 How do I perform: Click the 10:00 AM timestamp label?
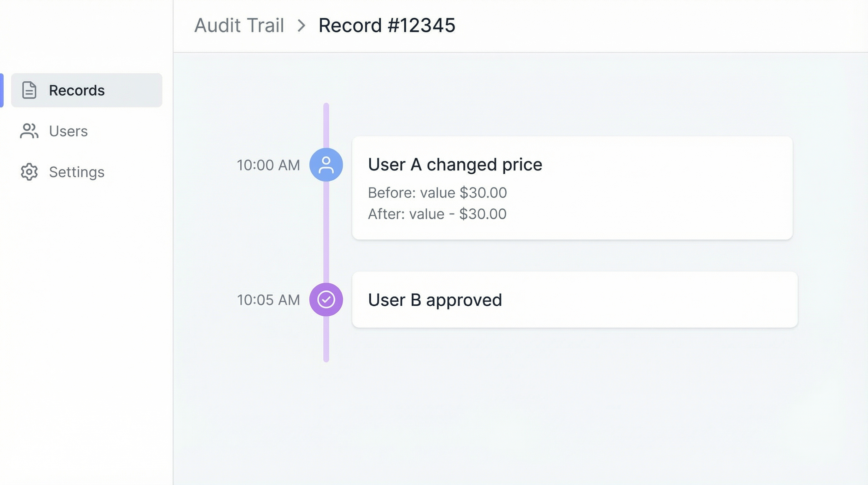click(268, 165)
